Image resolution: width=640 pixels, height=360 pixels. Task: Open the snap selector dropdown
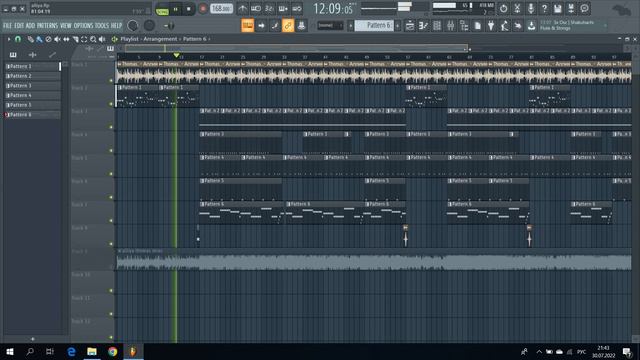[330, 25]
